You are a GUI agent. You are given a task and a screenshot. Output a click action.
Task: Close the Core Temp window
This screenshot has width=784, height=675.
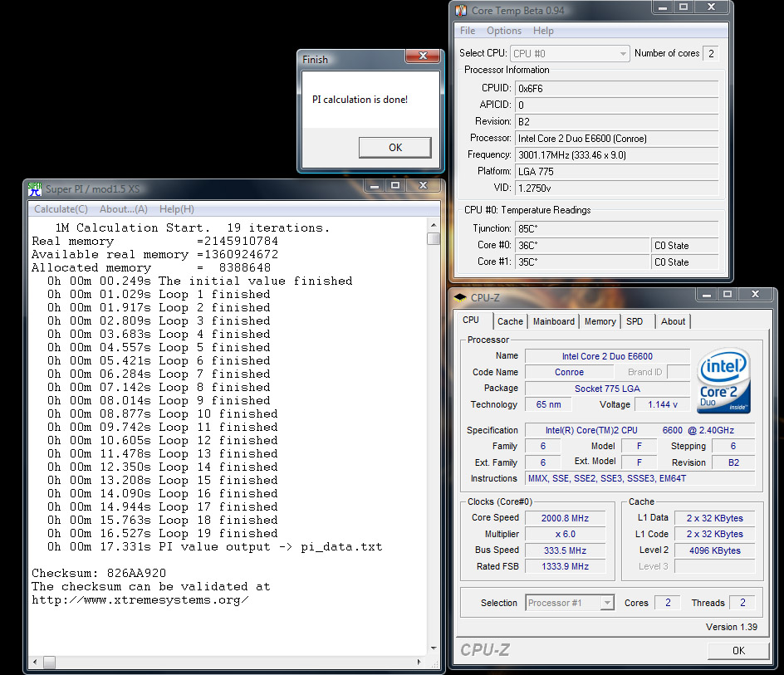click(x=711, y=7)
